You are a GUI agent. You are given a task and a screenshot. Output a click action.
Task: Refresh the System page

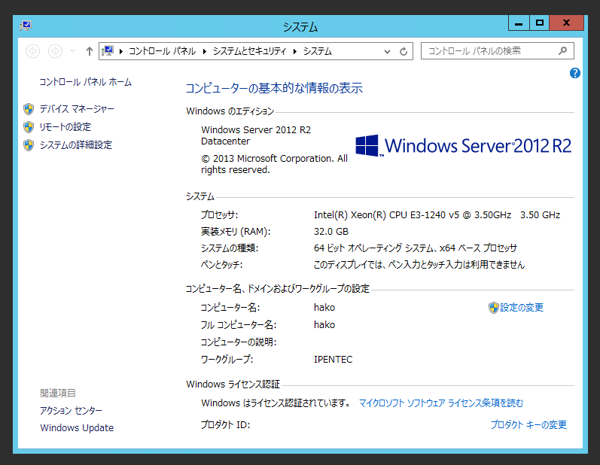[x=403, y=51]
